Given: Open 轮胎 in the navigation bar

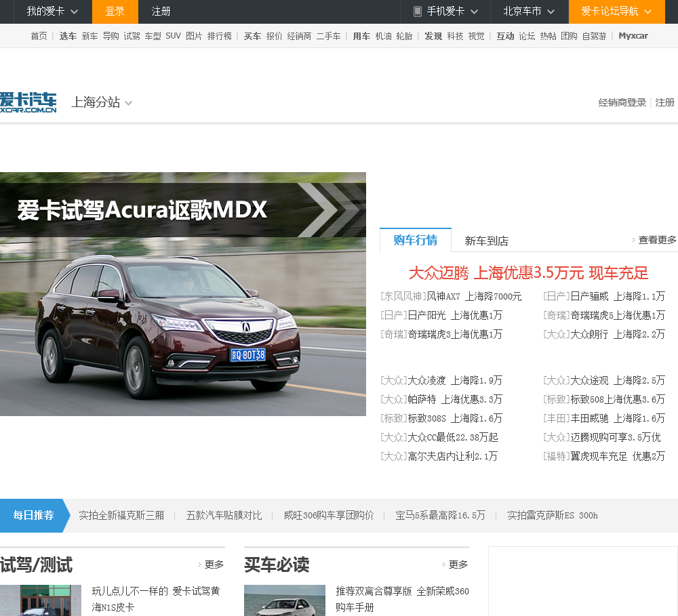Looking at the screenshot, I should tap(404, 36).
